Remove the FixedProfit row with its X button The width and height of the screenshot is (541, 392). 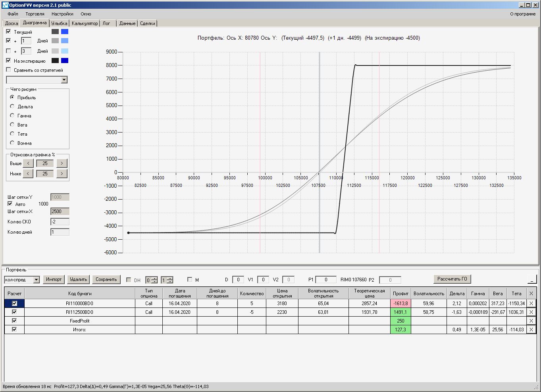coord(531,321)
